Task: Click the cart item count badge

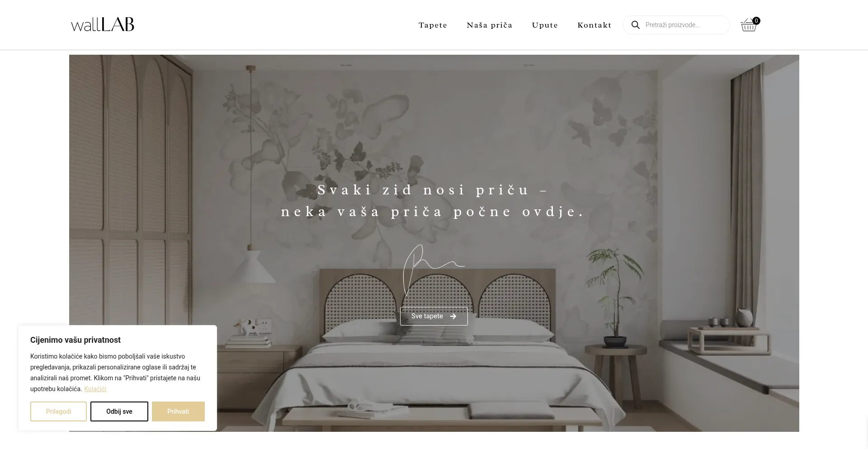Action: click(756, 20)
